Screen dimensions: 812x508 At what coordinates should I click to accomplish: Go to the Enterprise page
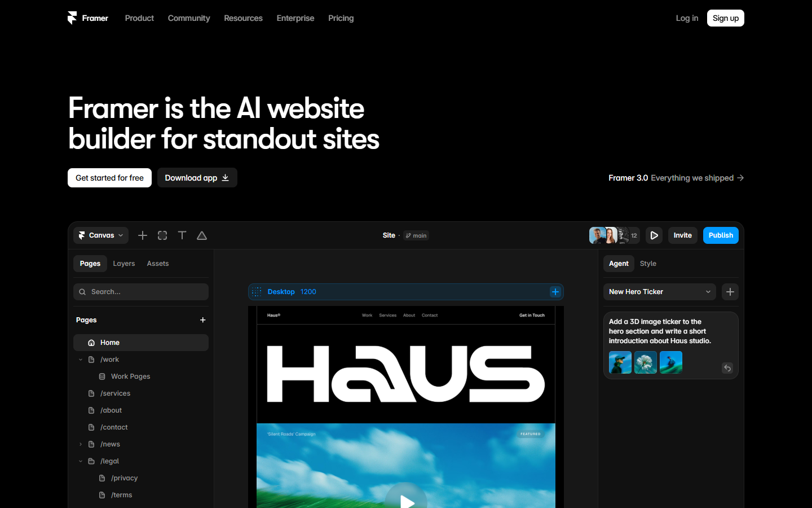point(295,18)
